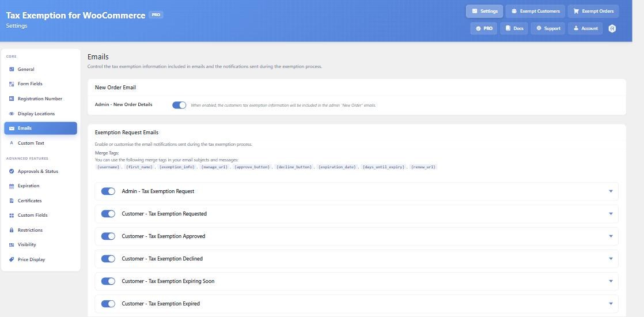
Task: Click the {username} merge tag
Action: pyautogui.click(x=108, y=167)
